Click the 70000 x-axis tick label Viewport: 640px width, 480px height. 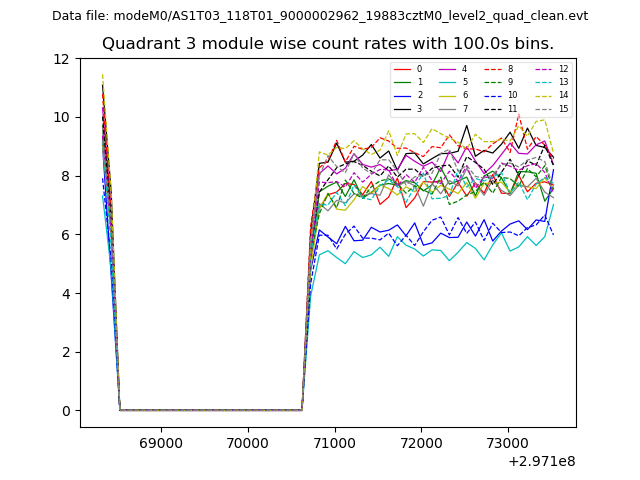point(247,442)
